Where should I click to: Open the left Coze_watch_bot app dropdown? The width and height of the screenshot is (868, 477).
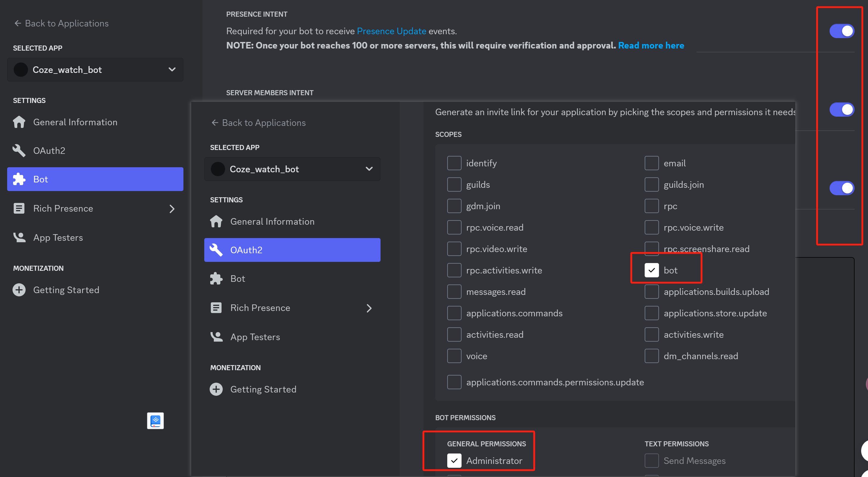pyautogui.click(x=95, y=70)
